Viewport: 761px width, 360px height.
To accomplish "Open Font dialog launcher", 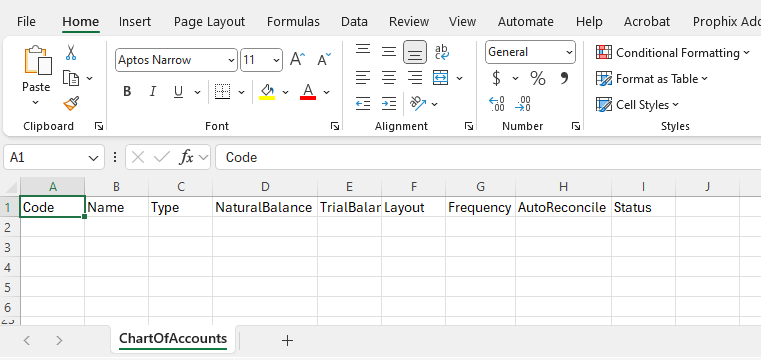I will 335,126.
